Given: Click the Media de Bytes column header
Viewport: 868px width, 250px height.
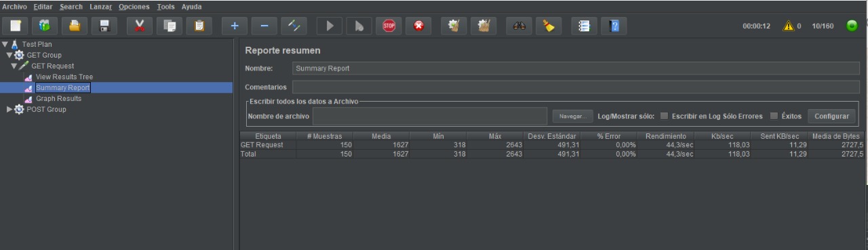Looking at the screenshot, I should pos(836,136).
